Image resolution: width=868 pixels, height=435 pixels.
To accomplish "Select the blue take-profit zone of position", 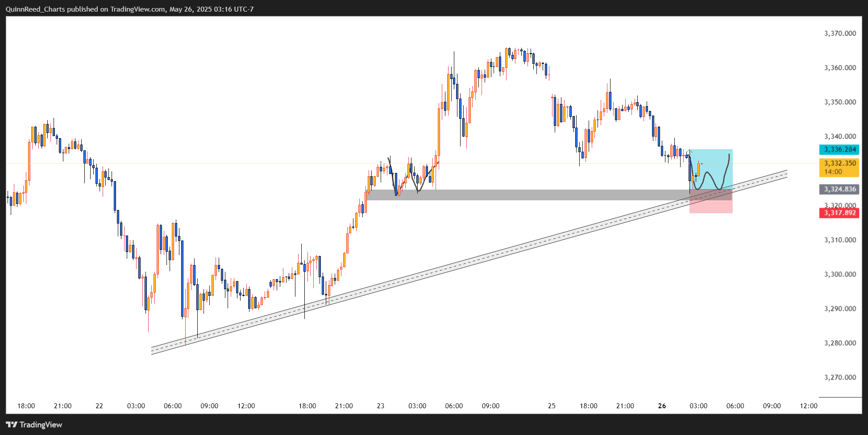I will [711, 170].
